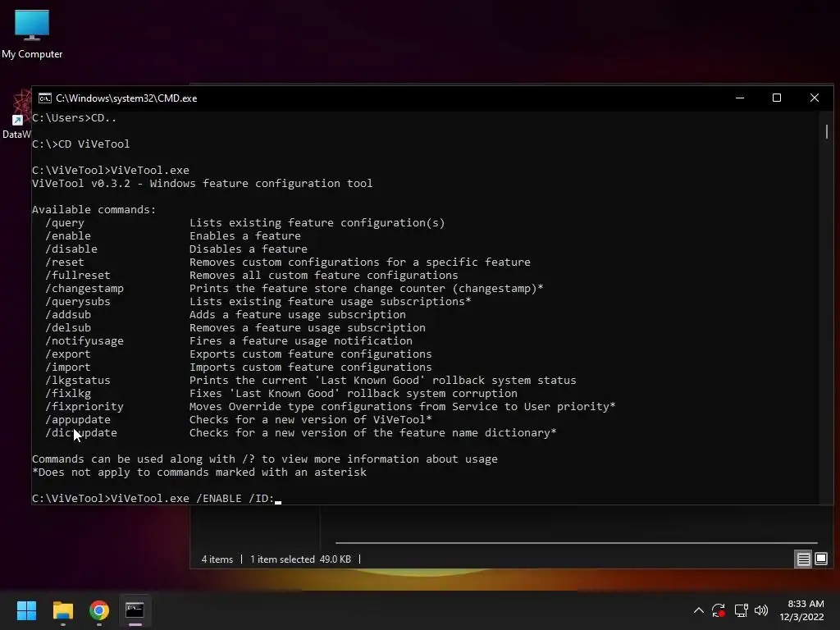Open the My Computer desktop icon

pyautogui.click(x=32, y=34)
